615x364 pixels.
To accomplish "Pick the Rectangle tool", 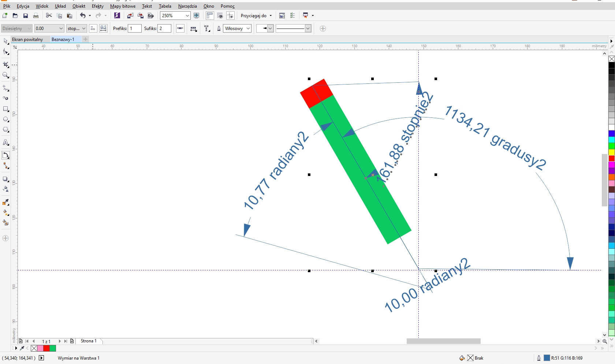I will point(6,109).
